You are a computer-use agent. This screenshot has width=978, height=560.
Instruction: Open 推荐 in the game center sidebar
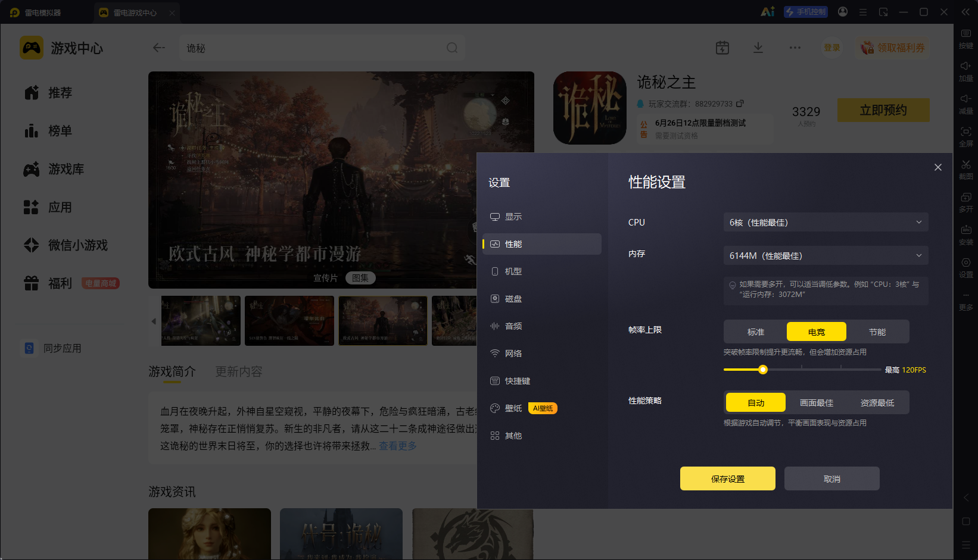click(48, 93)
